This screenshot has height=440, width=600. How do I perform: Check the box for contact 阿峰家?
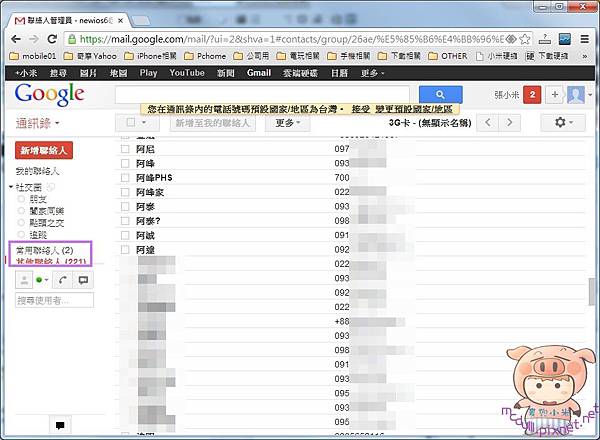click(x=125, y=192)
